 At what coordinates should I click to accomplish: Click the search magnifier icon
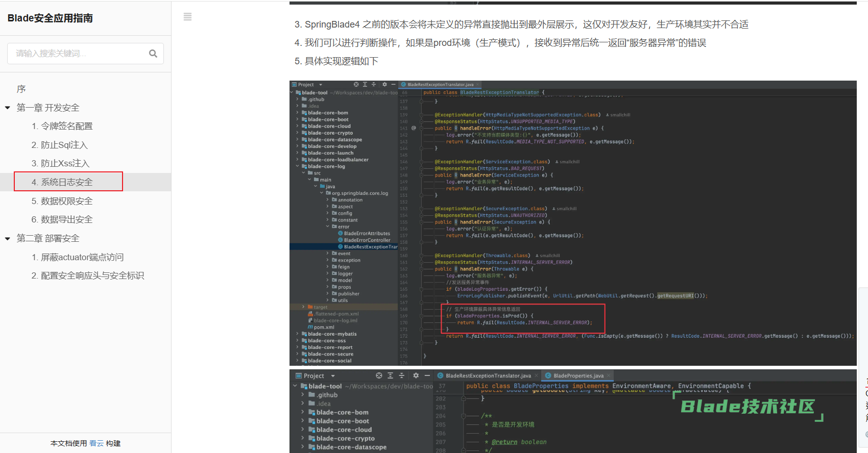click(153, 54)
